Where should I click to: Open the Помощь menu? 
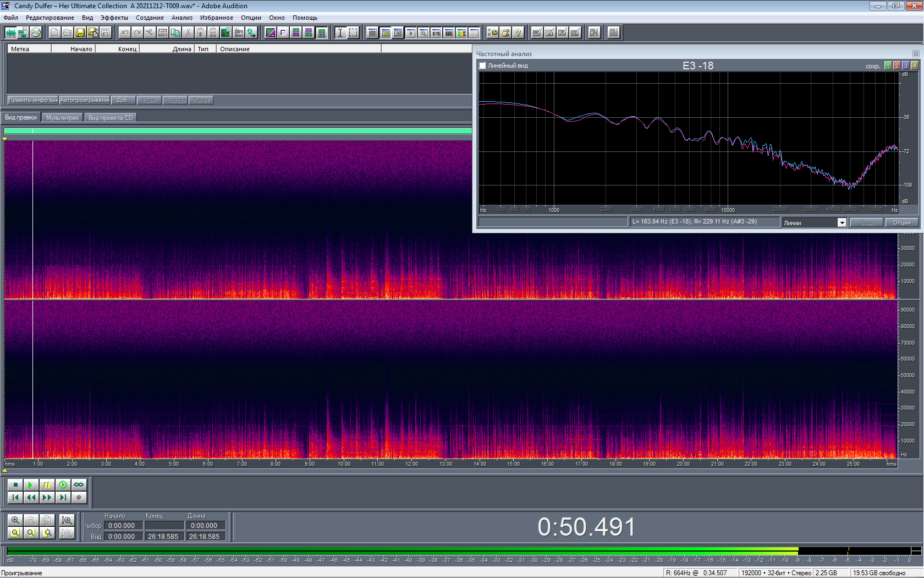tap(305, 18)
